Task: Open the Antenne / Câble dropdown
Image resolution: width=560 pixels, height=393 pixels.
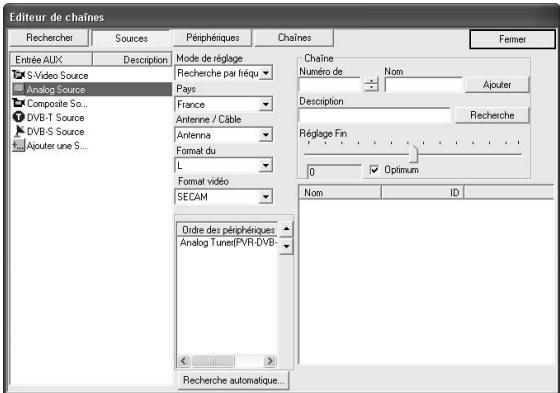Action: (x=265, y=135)
